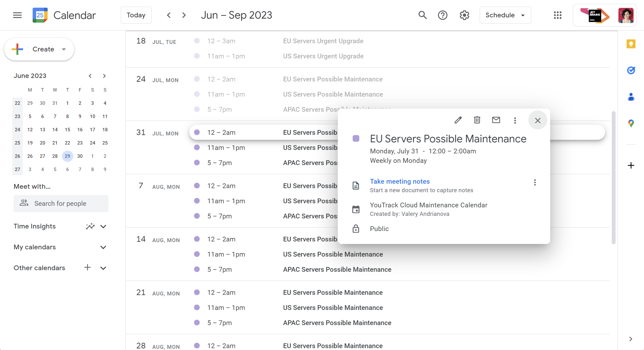
Task: Open the Support help icon
Action: (443, 15)
